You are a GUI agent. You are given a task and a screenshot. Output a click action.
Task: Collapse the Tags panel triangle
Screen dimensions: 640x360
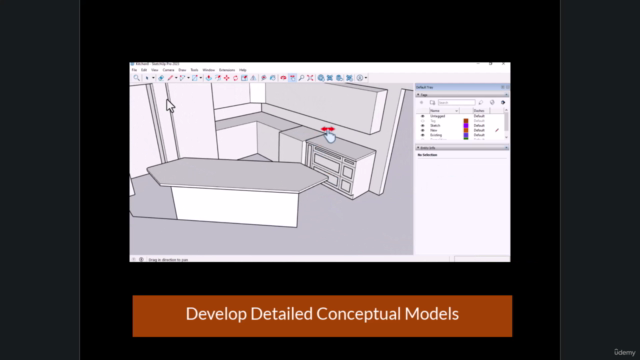(418, 95)
